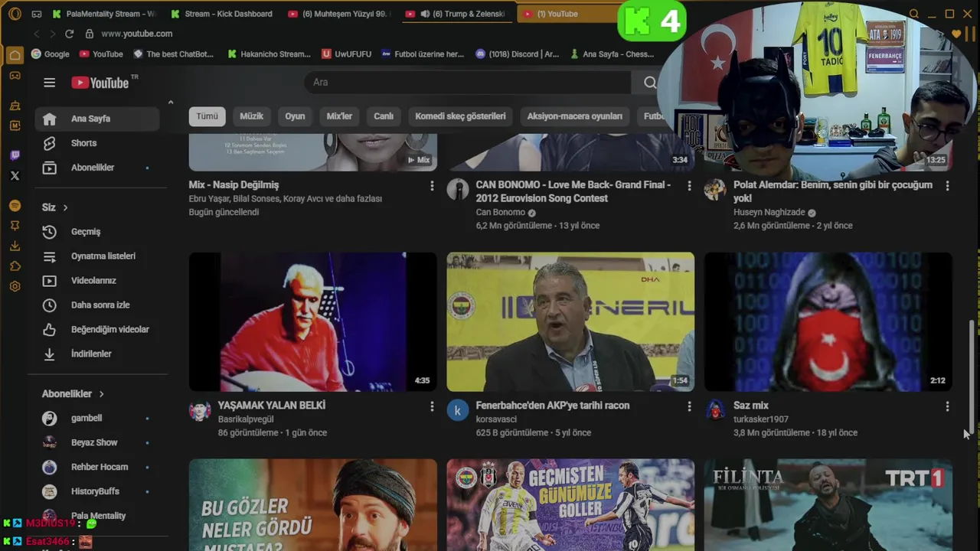The height and width of the screenshot is (551, 980).
Task: Open Beğendiğim videolar list
Action: (97, 330)
